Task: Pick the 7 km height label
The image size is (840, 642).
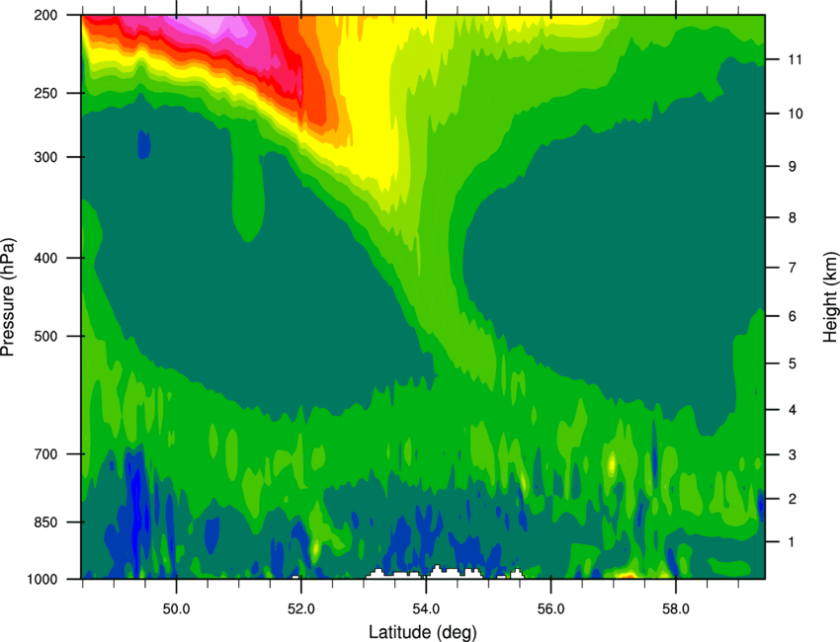Action: point(793,268)
